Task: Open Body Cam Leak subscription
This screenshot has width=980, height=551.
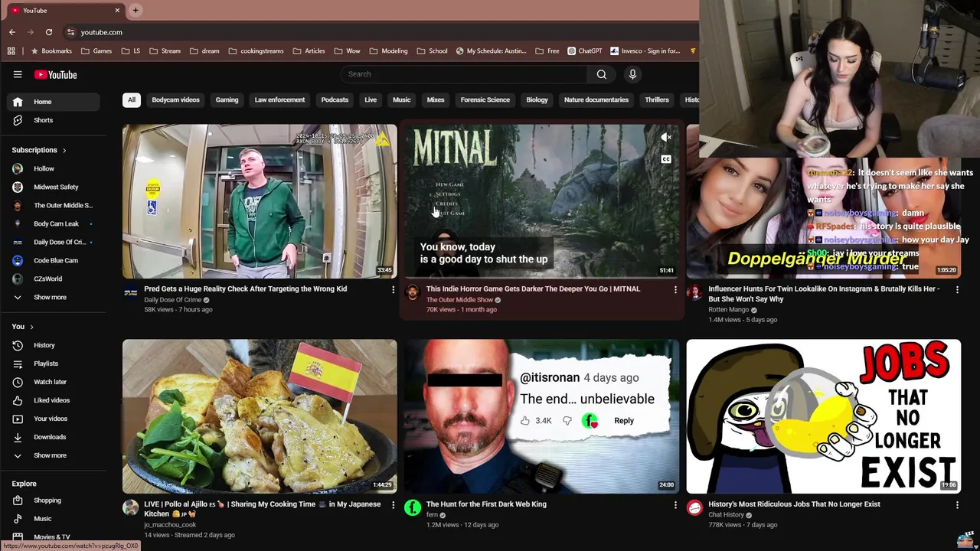Action: 53,223
